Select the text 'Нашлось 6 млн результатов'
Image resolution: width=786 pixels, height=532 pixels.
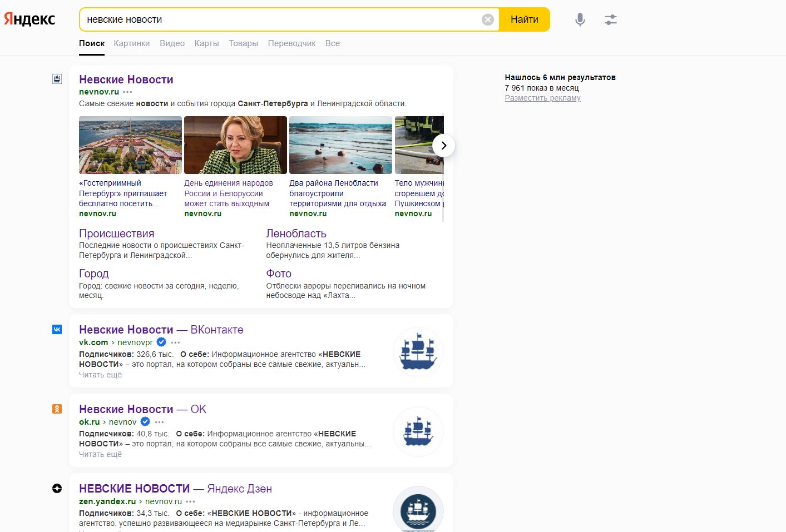click(x=560, y=77)
